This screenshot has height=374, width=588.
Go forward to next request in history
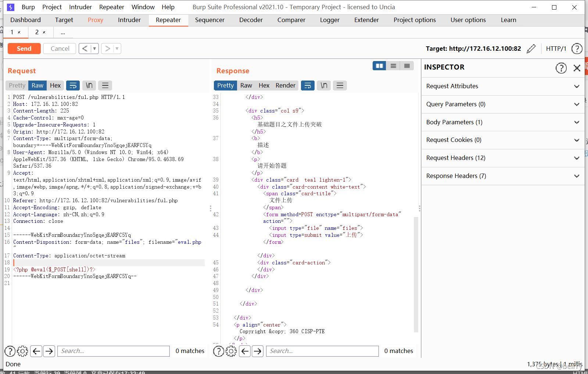(x=107, y=49)
